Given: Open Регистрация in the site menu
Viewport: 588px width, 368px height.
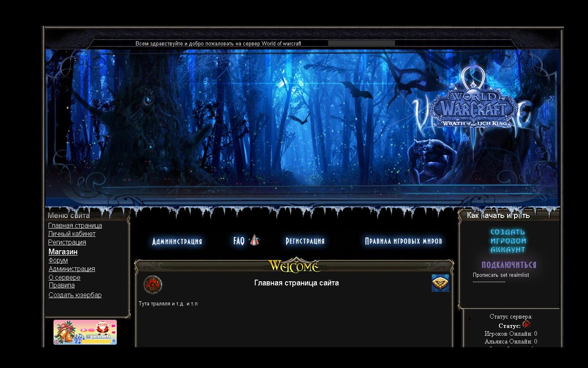Looking at the screenshot, I should coord(67,242).
